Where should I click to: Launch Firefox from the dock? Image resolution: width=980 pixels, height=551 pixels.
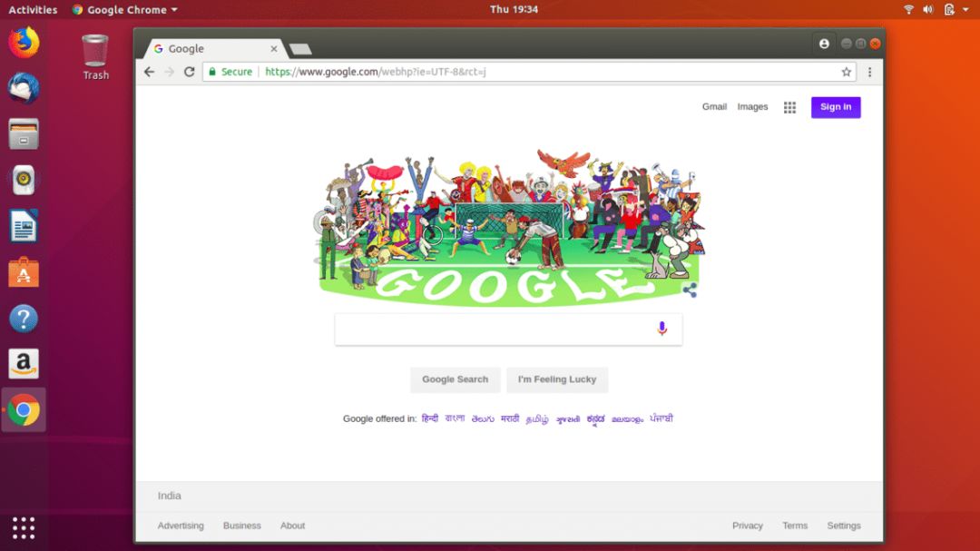pos(24,44)
